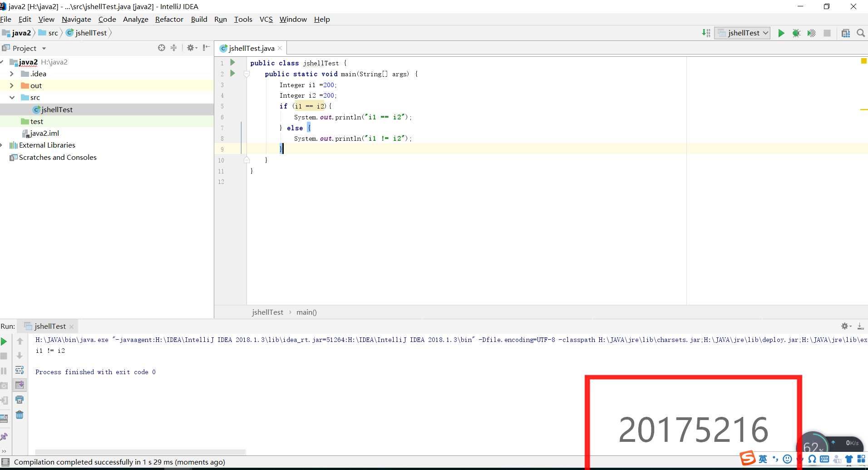Click run gutter arrow beside main method
The image size is (868, 470).
pyautogui.click(x=232, y=74)
